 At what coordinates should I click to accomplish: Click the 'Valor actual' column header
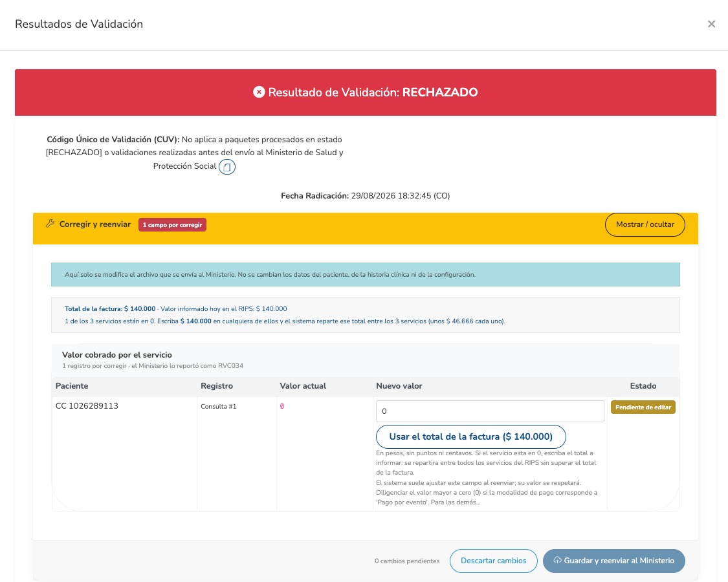point(303,386)
